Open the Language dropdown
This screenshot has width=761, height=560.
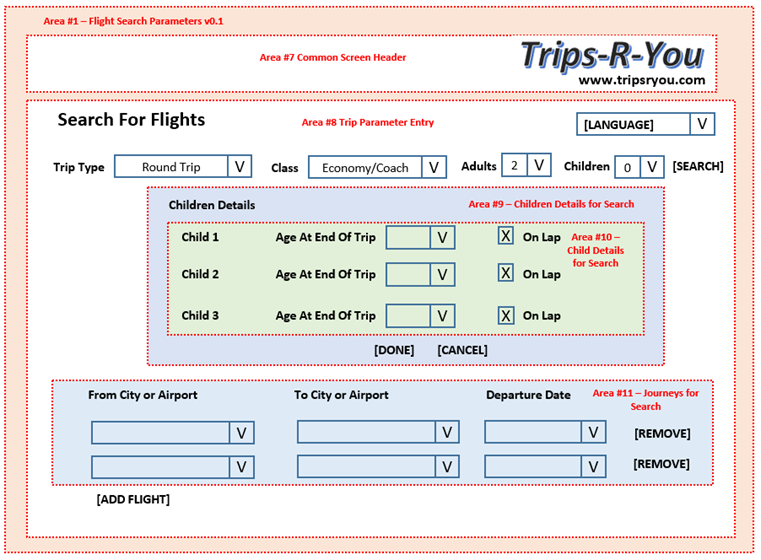click(702, 124)
